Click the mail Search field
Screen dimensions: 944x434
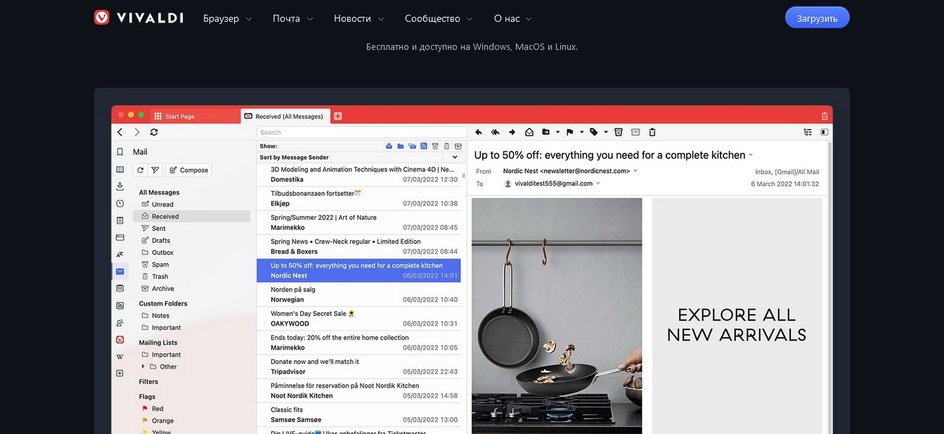pyautogui.click(x=361, y=132)
